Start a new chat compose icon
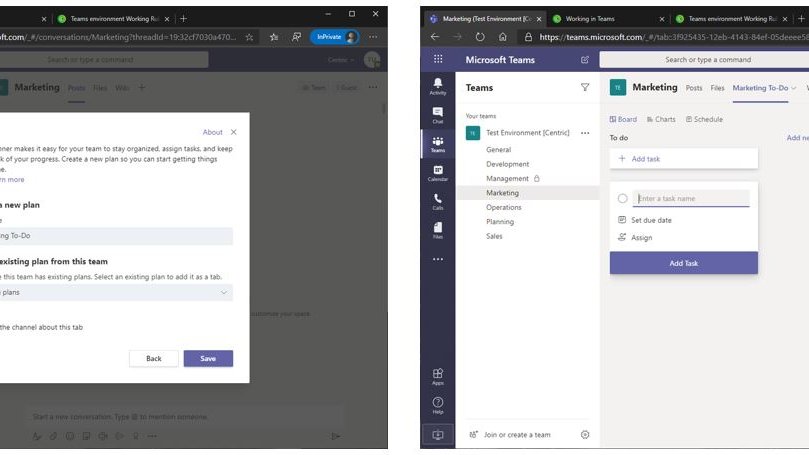This screenshot has height=455, width=809. (585, 60)
